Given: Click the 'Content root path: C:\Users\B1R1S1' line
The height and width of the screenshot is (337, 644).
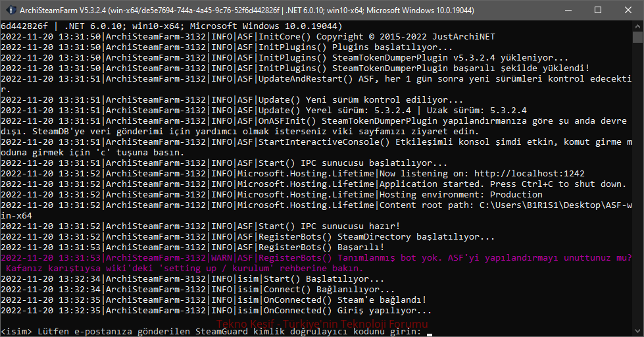Looking at the screenshot, I should click(x=316, y=205).
